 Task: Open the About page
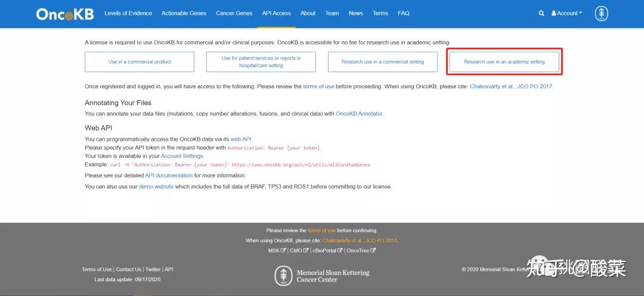308,13
